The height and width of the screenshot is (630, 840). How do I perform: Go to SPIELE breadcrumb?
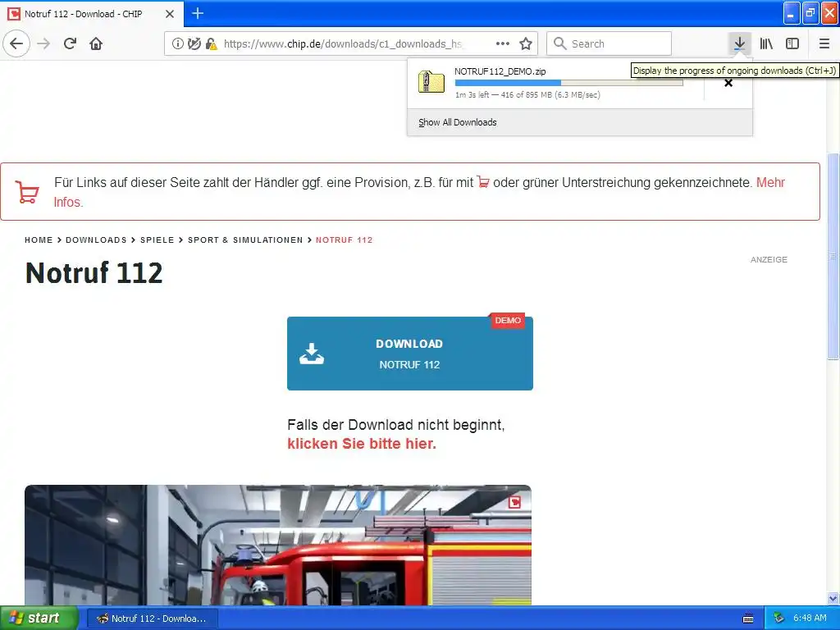pyautogui.click(x=157, y=240)
